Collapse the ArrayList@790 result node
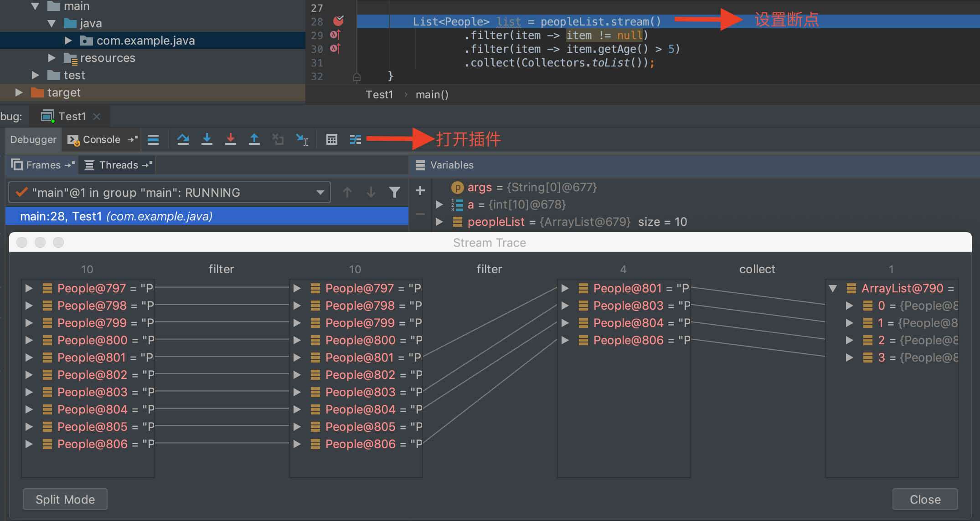 pos(833,288)
